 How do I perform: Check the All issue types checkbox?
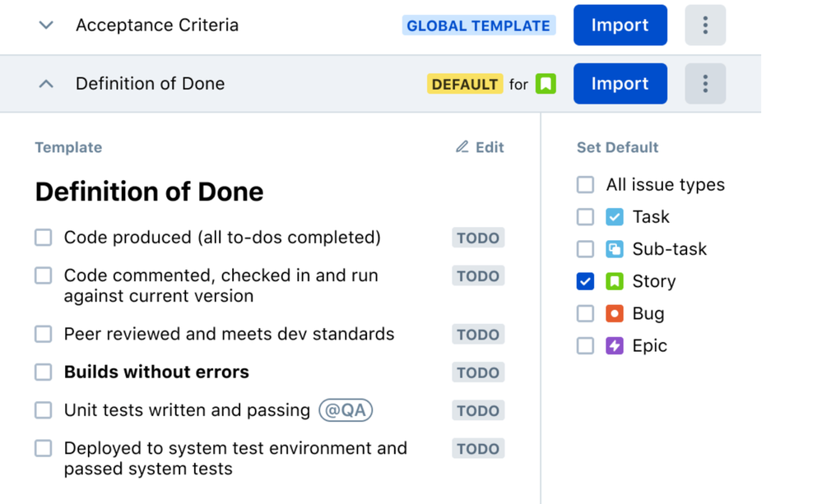(585, 185)
